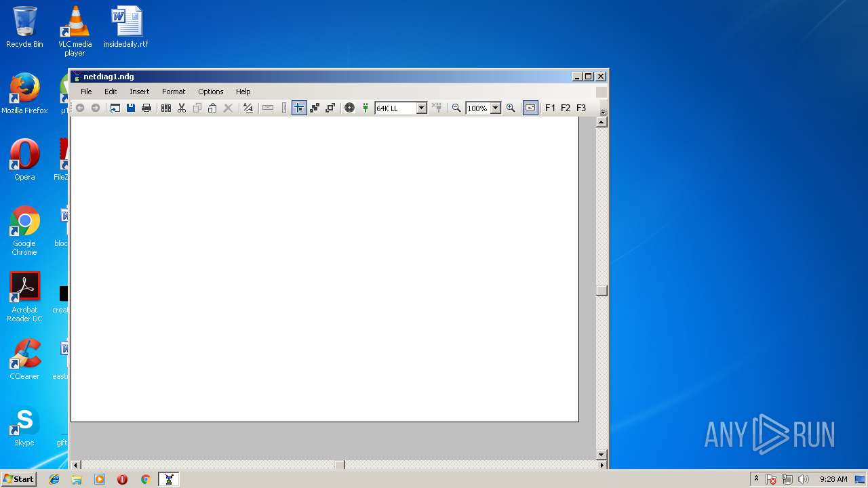The image size is (868, 488).
Task: Open the file explorer taskbar icon
Action: point(77,479)
